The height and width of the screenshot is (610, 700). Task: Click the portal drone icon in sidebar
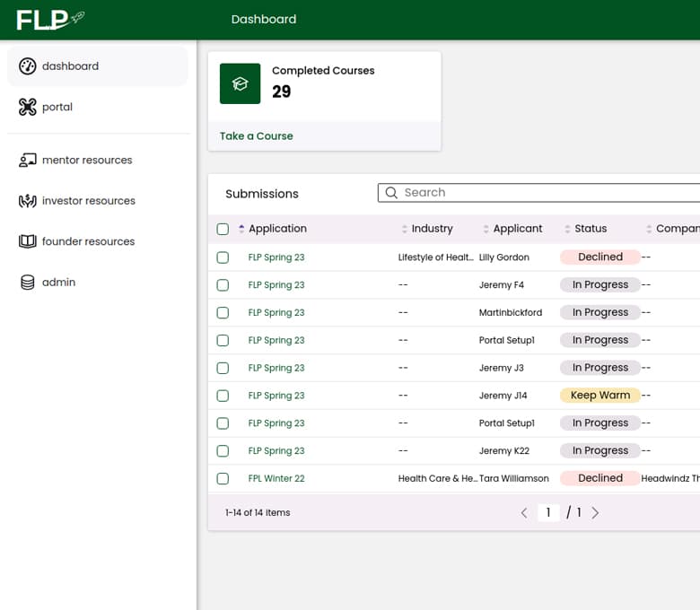[x=27, y=108]
